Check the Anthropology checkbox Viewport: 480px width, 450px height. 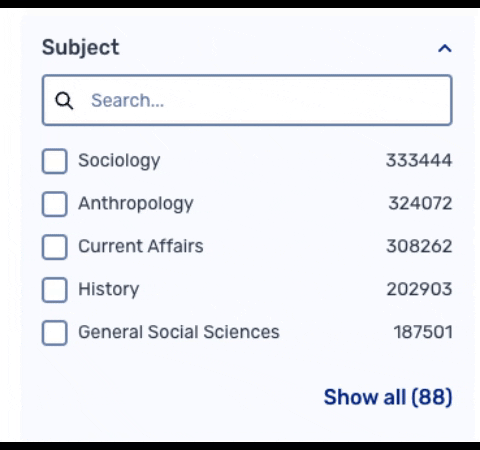point(55,204)
